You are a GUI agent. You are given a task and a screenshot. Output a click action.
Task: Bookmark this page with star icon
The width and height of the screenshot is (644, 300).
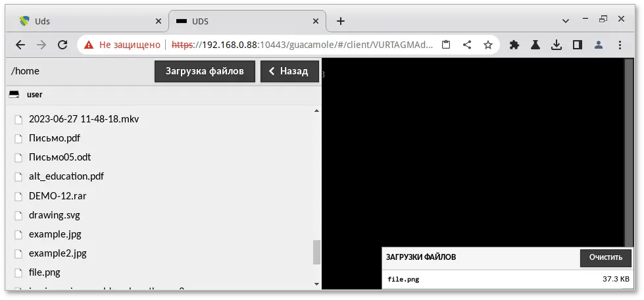(x=488, y=45)
